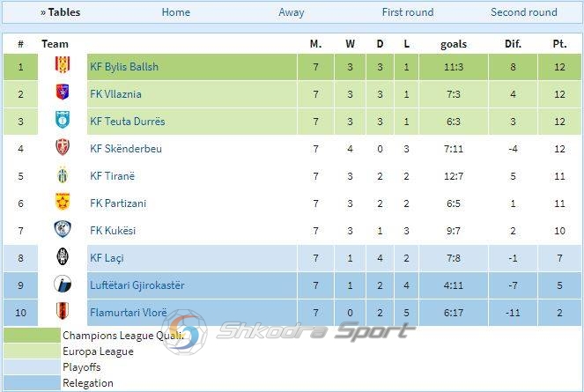Click the KF Bylis Ballsh club crest

[63, 66]
